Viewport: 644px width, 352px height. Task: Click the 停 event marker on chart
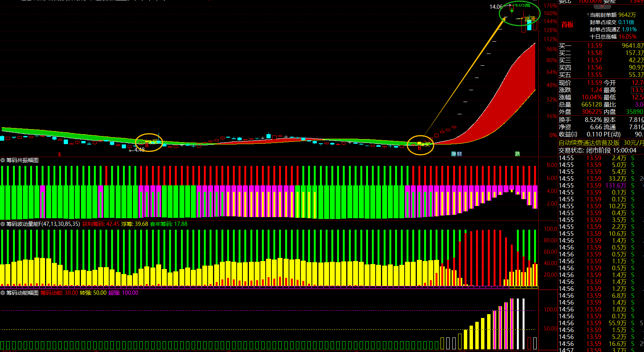point(454,154)
